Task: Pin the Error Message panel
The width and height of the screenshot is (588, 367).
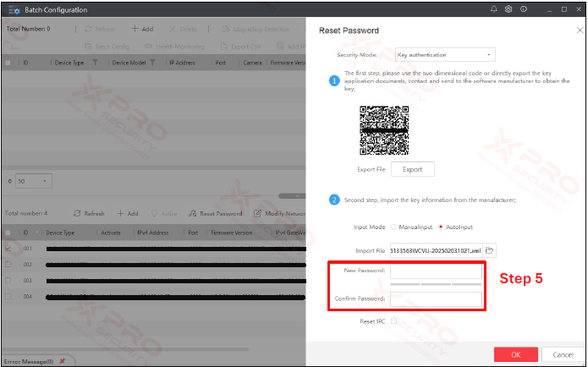Action: (63, 361)
